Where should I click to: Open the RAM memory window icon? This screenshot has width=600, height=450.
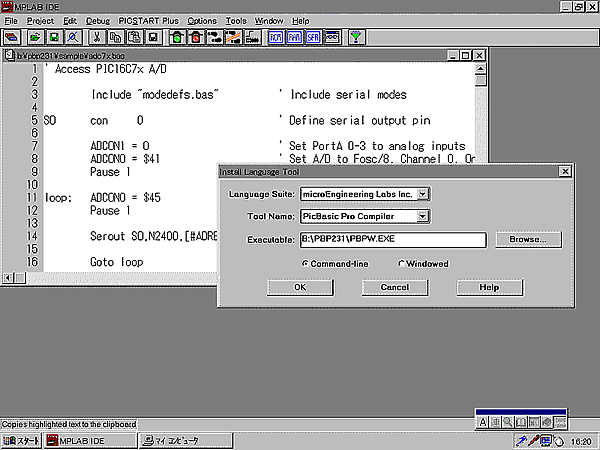pyautogui.click(x=294, y=38)
